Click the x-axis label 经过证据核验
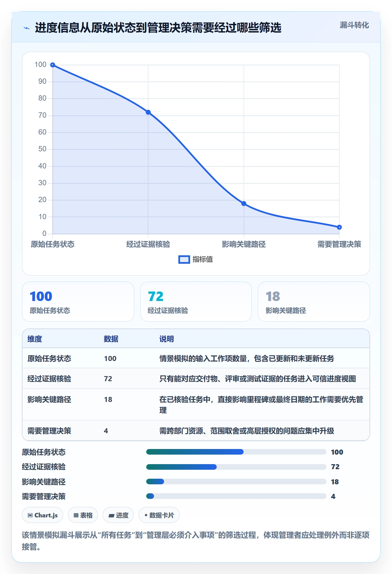The height and width of the screenshot is (574, 392). [x=148, y=244]
